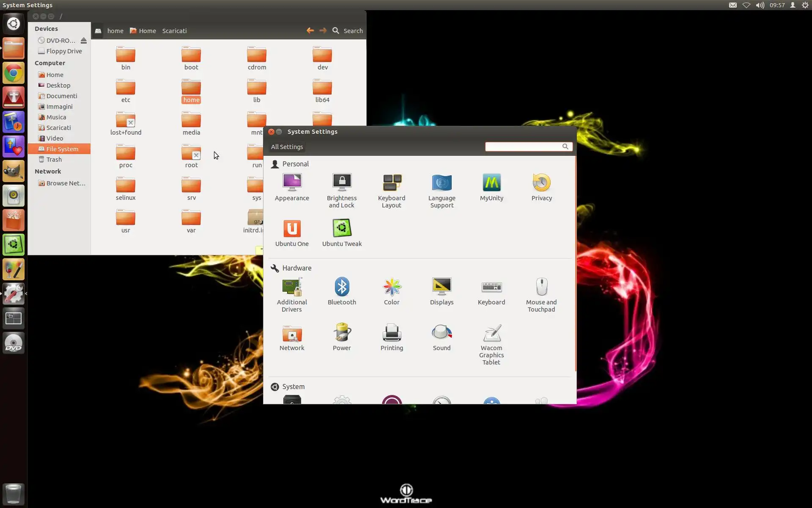Image resolution: width=812 pixels, height=508 pixels.
Task: Open Browse Network in sidebar
Action: click(x=66, y=183)
